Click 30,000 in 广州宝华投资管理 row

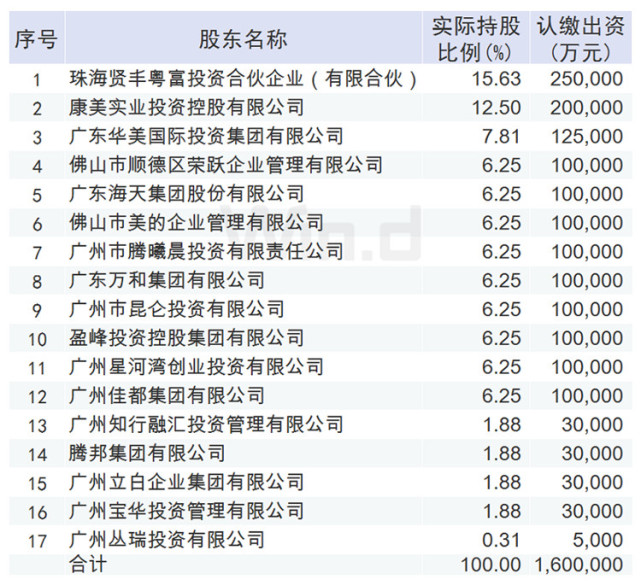click(592, 511)
